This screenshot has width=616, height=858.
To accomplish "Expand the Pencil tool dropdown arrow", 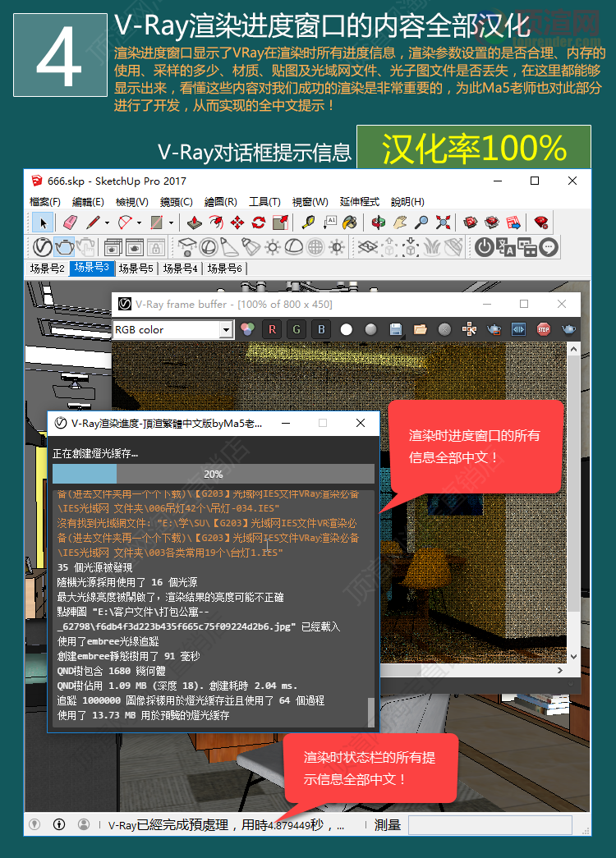I will click(x=107, y=223).
